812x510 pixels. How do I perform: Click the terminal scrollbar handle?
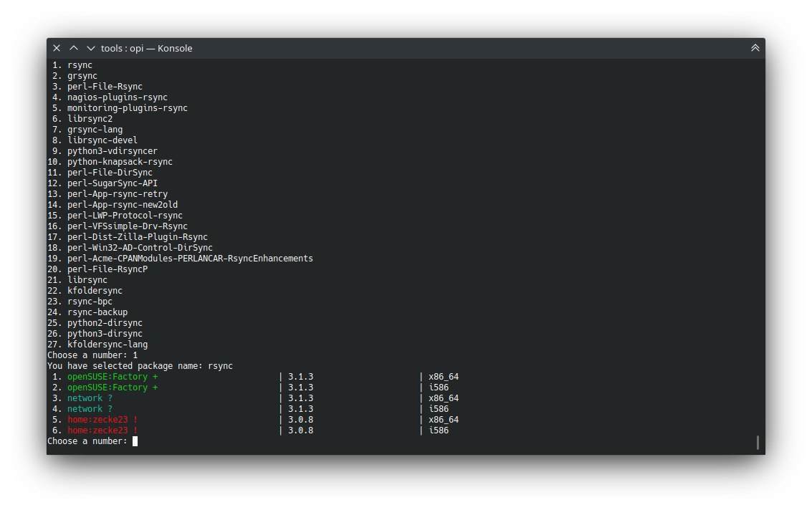point(758,443)
